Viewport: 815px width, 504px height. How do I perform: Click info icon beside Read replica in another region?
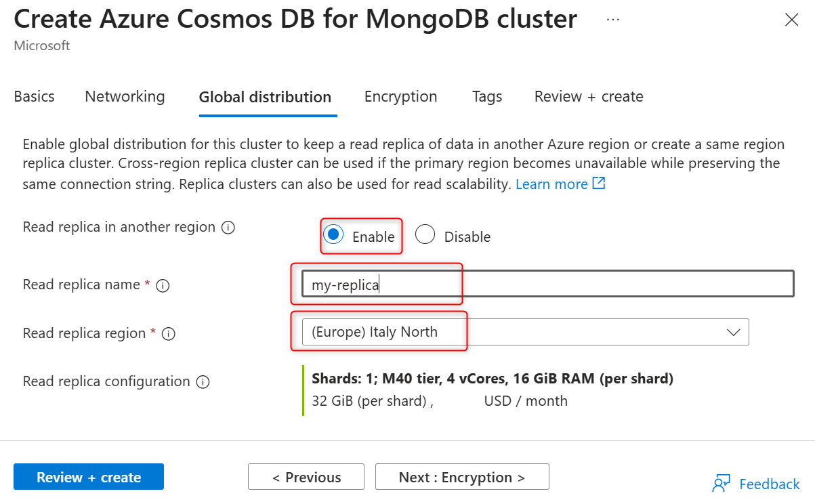(228, 228)
